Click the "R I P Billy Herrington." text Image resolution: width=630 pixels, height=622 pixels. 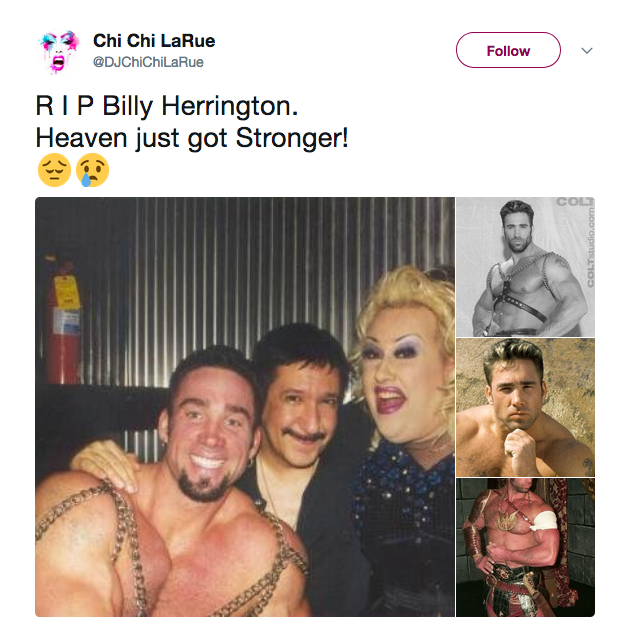coord(167,106)
